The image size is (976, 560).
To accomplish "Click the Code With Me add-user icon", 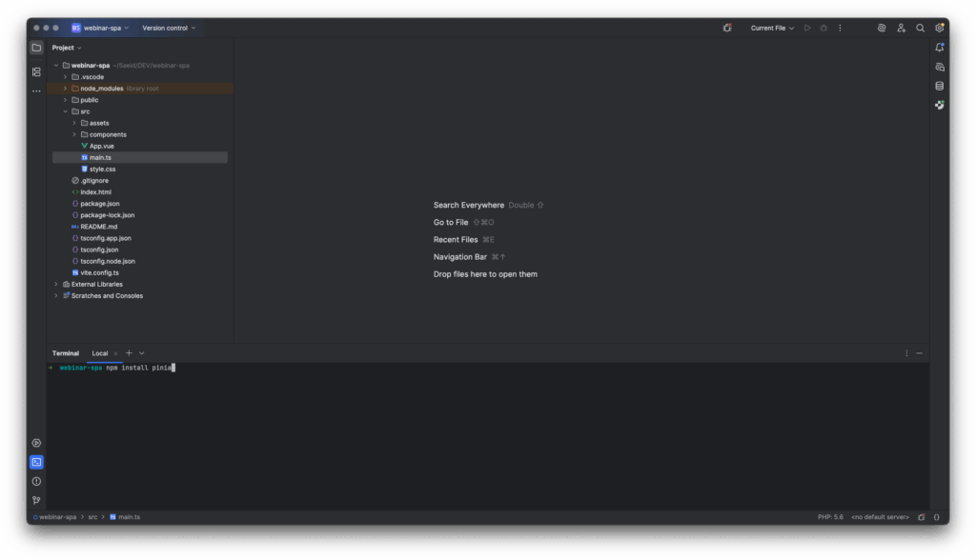I will (x=901, y=28).
